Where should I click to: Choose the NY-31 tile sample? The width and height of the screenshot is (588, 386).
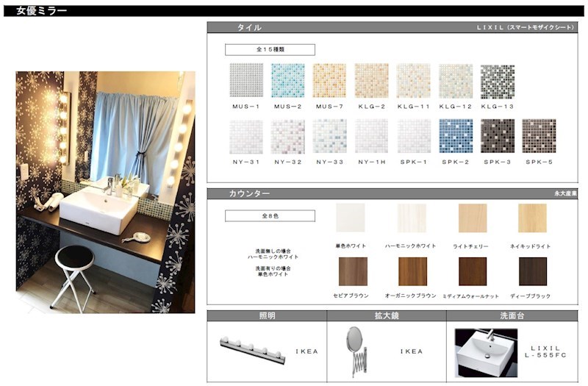point(245,136)
